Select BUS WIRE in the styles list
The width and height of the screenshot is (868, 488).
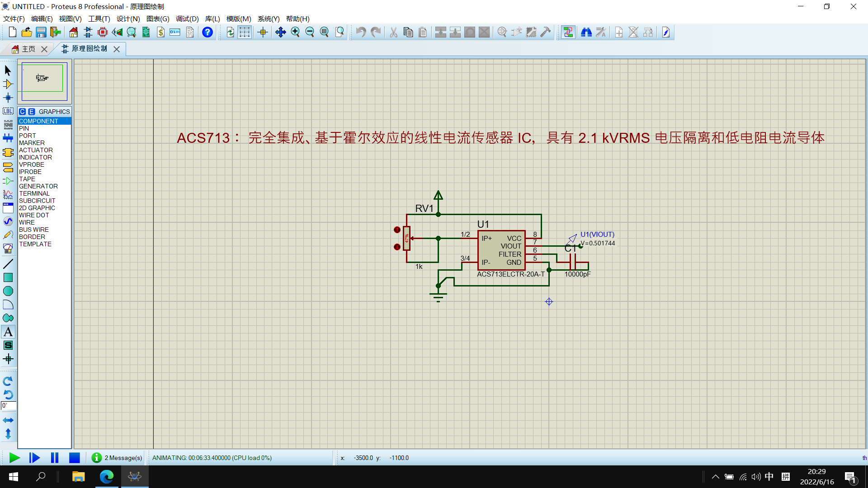(x=44, y=230)
